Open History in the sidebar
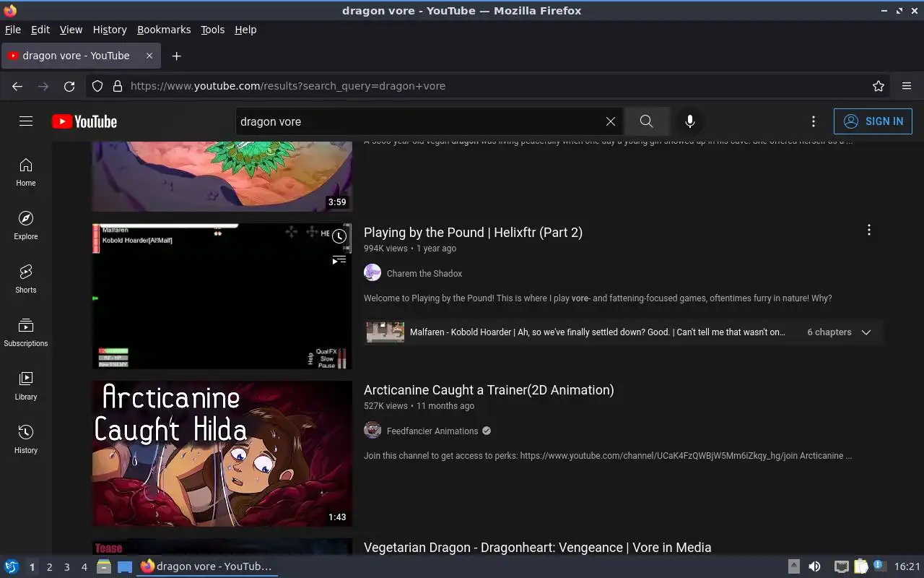Viewport: 924px width, 578px height. point(26,439)
